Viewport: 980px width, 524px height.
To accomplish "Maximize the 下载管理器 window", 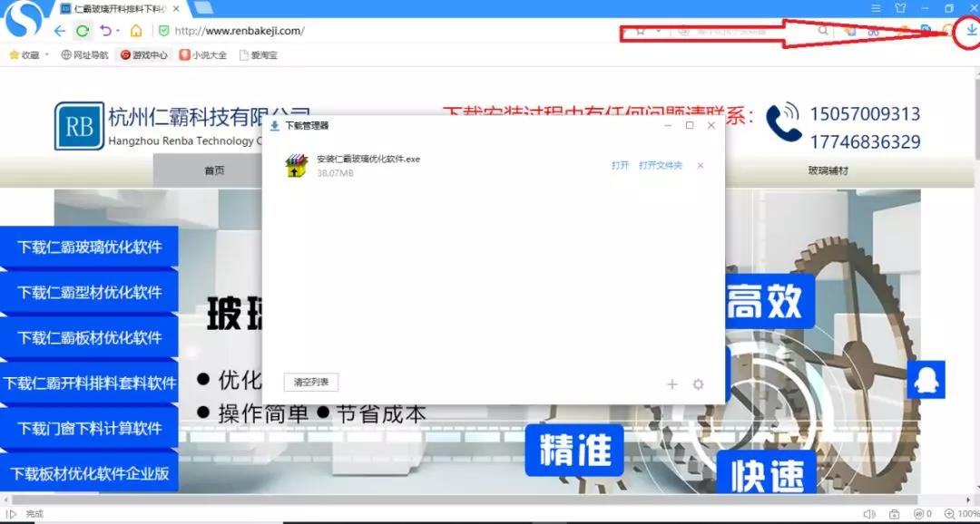I will 690,125.
